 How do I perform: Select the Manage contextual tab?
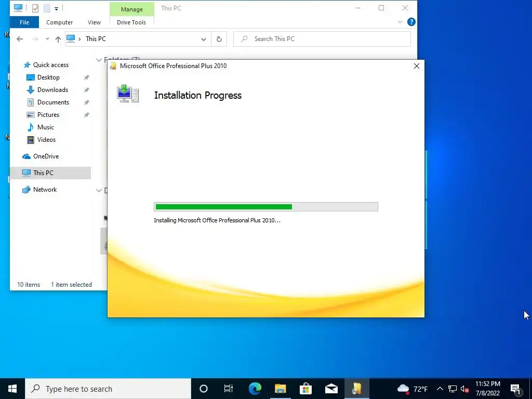click(x=131, y=9)
